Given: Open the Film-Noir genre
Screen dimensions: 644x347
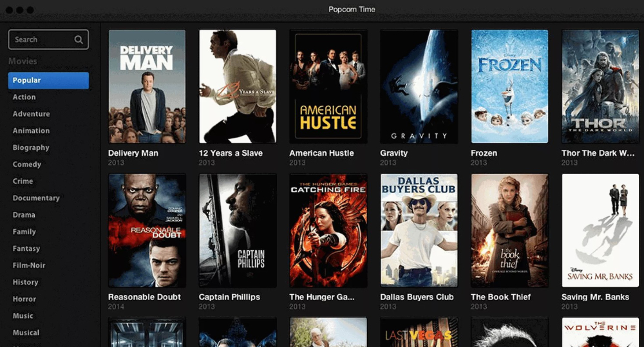Looking at the screenshot, I should coord(29,266).
